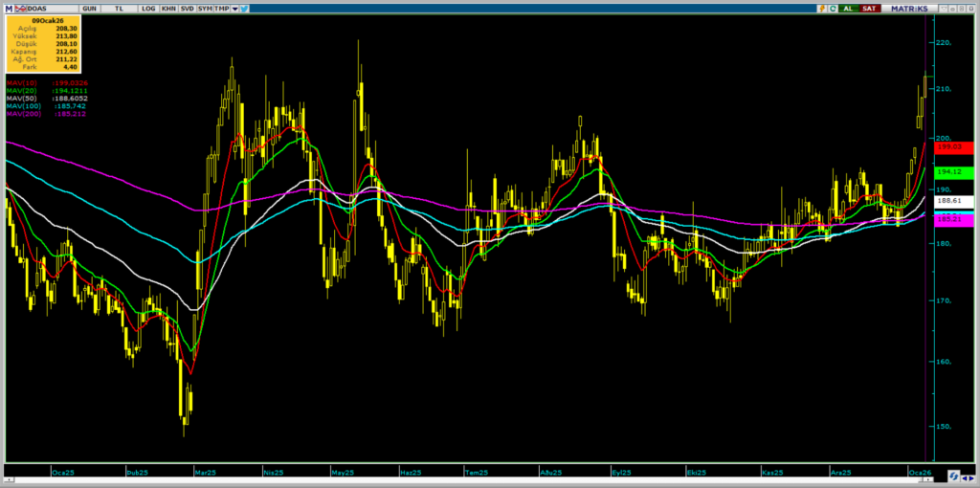Click the Matriks M logo icon
The width and height of the screenshot is (980, 488).
pos(7,8)
